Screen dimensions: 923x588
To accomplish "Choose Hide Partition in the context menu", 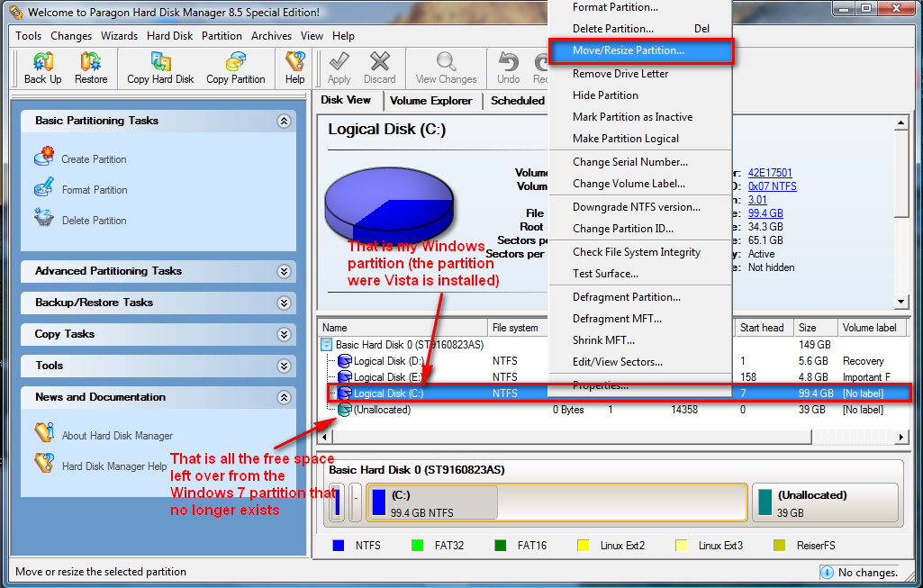I will click(640, 95).
